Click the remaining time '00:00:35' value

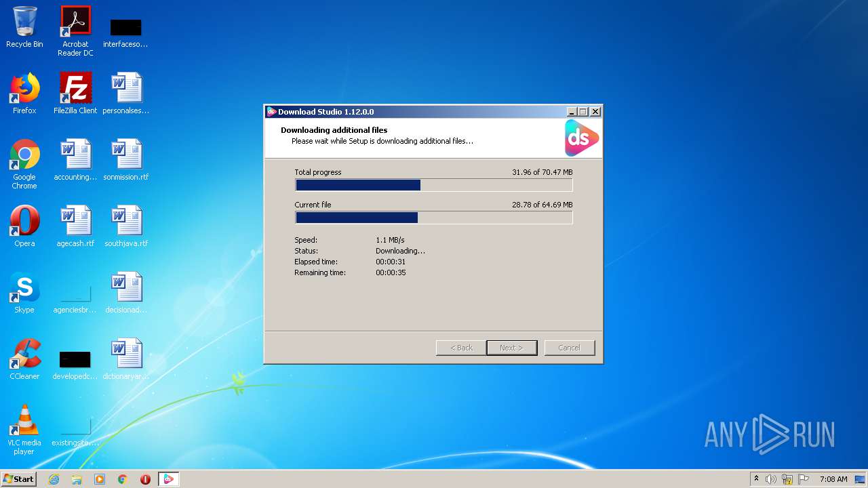pyautogui.click(x=391, y=272)
